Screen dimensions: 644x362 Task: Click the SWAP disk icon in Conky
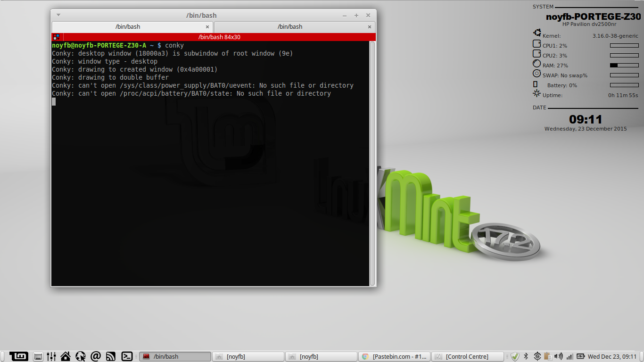(537, 74)
